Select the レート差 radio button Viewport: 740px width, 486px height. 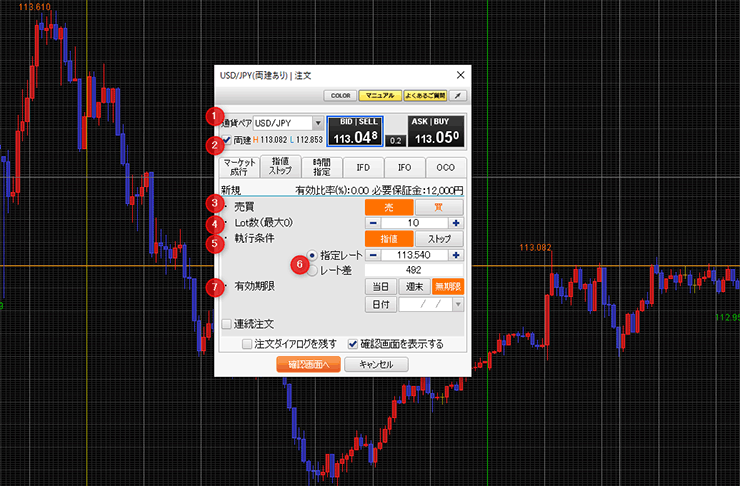point(313,269)
